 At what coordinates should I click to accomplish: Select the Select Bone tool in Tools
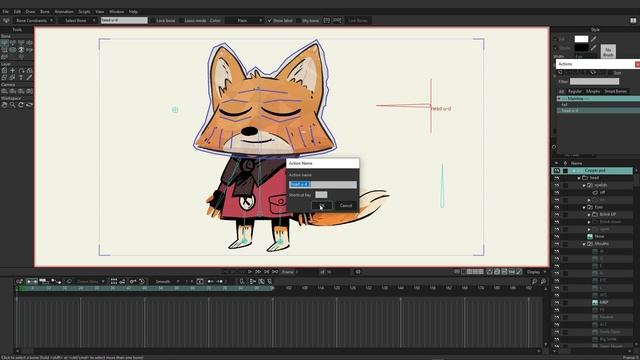pos(4,42)
